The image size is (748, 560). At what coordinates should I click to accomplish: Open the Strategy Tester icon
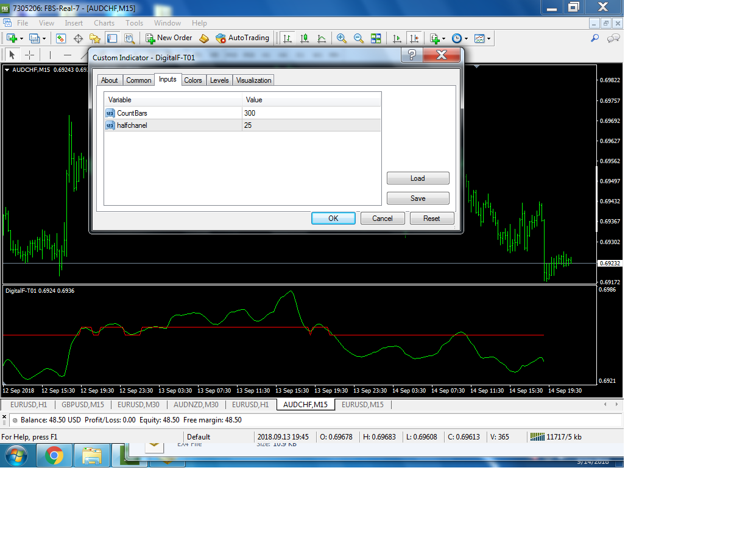[x=129, y=38]
